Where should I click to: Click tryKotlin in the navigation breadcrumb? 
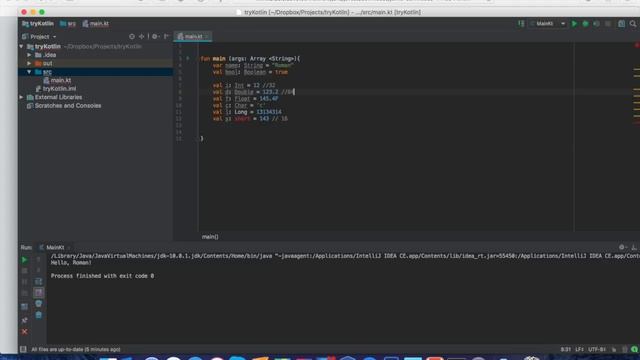click(x=38, y=24)
